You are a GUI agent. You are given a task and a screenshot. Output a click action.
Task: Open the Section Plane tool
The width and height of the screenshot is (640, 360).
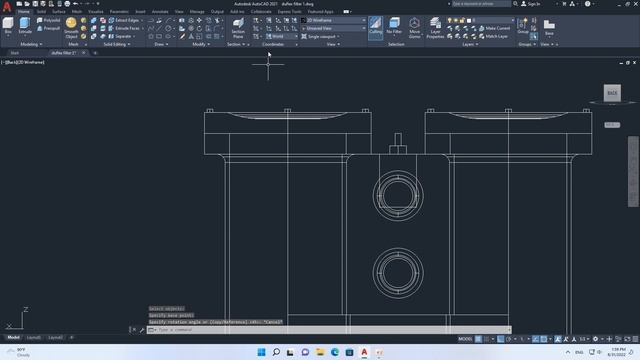tap(238, 28)
